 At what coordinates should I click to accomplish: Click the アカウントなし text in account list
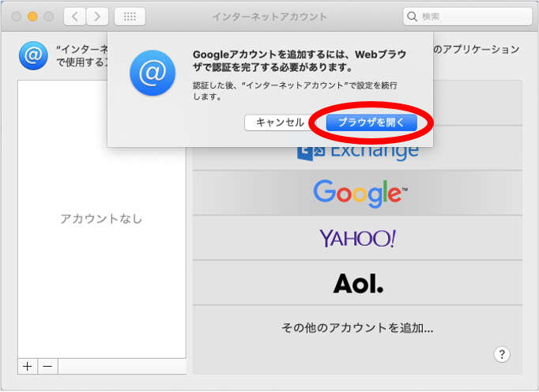point(101,219)
